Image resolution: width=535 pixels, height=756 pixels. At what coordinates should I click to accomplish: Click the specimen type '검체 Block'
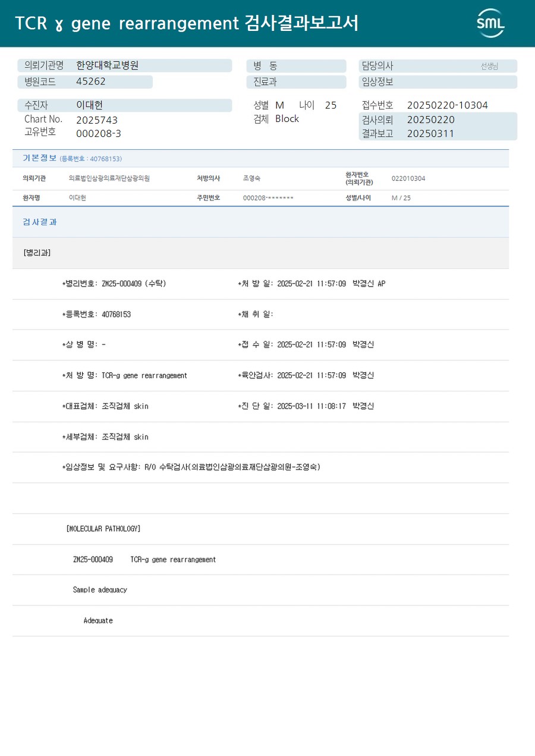(276, 119)
